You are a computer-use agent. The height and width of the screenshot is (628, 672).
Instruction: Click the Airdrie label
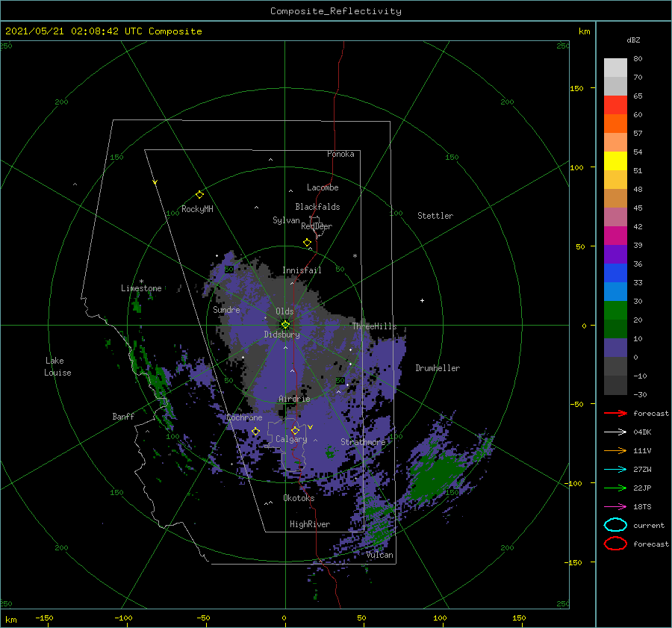294,399
